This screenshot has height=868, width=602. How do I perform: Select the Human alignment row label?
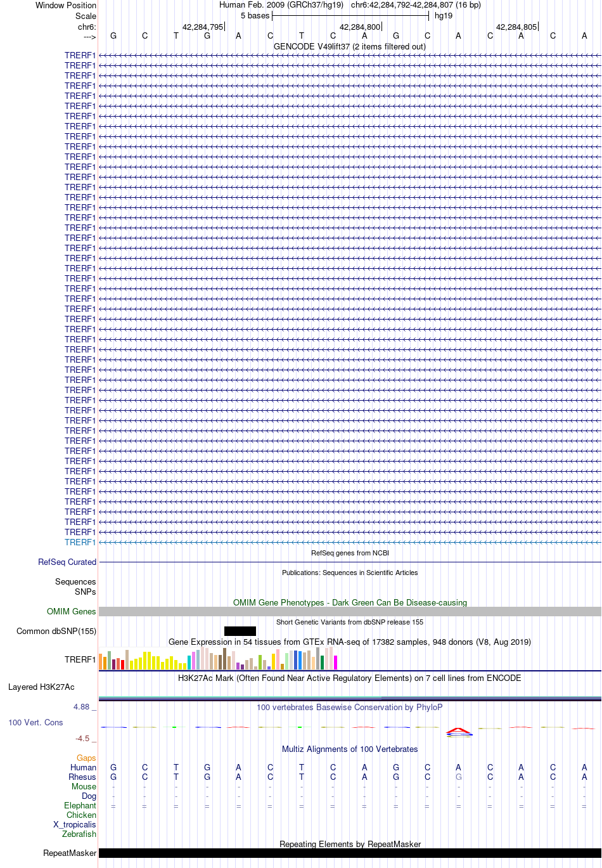tap(84, 767)
